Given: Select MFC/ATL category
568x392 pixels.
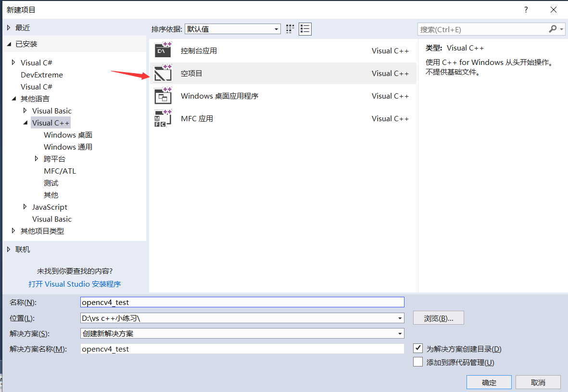Looking at the screenshot, I should [x=60, y=171].
